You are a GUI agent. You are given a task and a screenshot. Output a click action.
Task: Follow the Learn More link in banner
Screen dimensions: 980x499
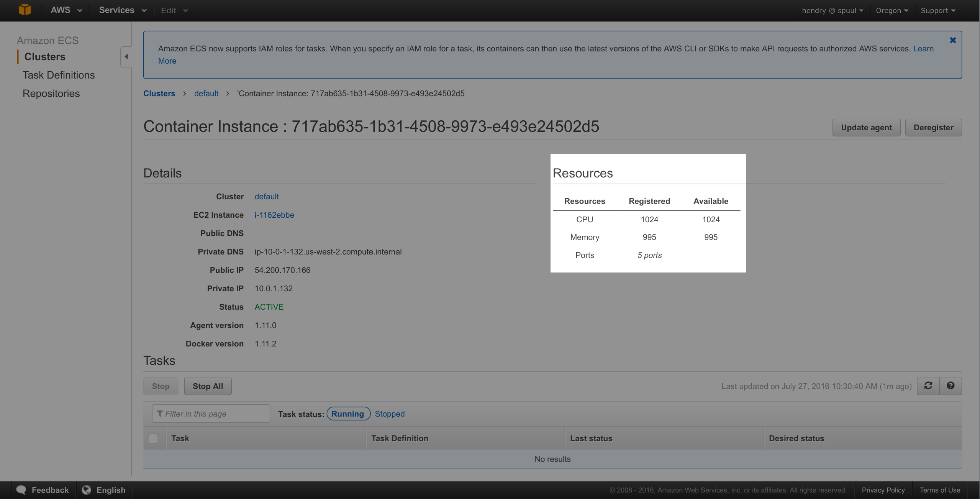(x=923, y=49)
